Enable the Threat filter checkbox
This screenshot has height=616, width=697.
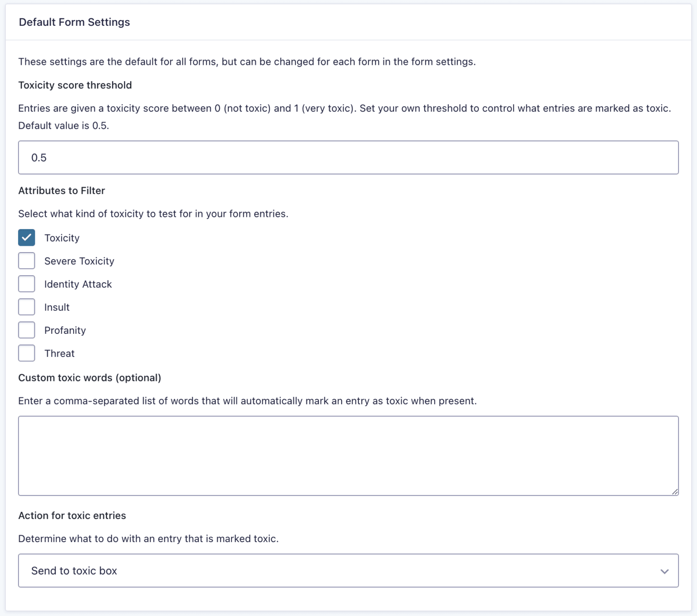(x=26, y=353)
